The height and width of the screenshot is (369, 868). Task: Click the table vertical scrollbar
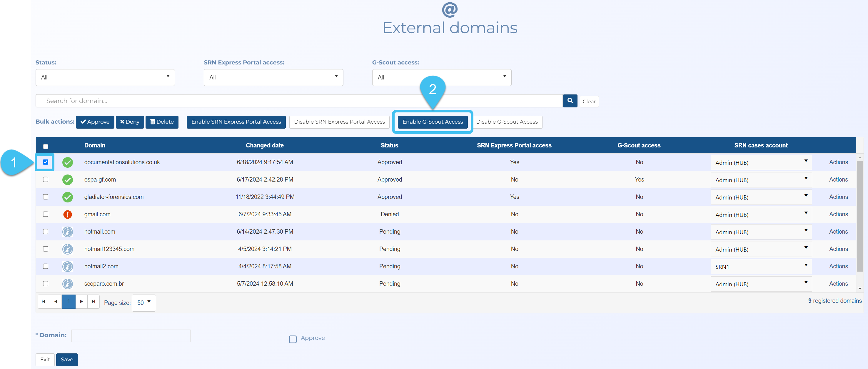pyautogui.click(x=859, y=216)
